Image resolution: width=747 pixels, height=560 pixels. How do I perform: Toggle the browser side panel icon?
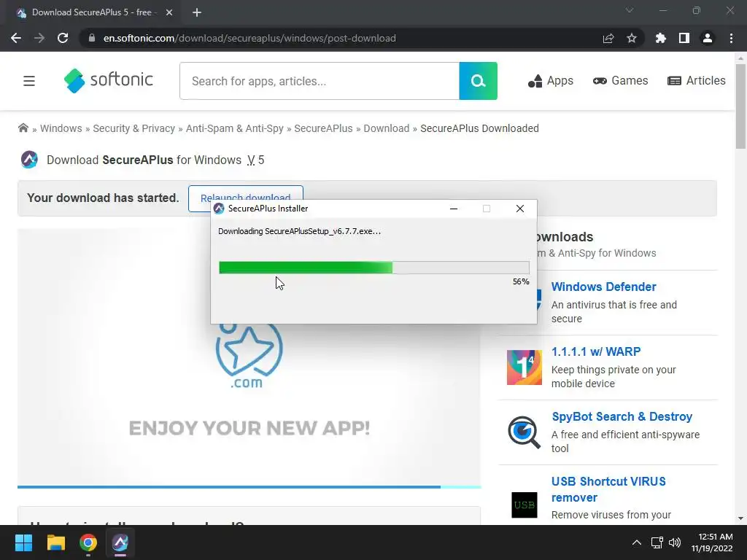tap(684, 38)
